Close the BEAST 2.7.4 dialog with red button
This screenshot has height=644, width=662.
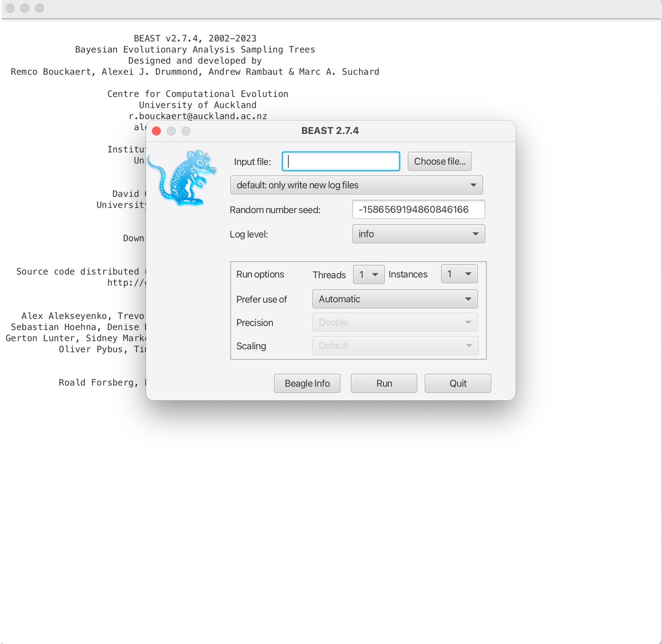click(x=157, y=131)
